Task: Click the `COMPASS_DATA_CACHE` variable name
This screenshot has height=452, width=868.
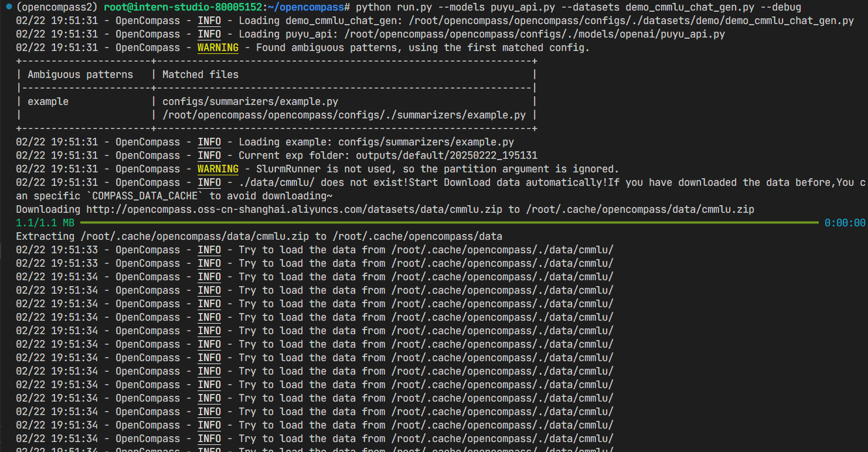Action: [145, 196]
